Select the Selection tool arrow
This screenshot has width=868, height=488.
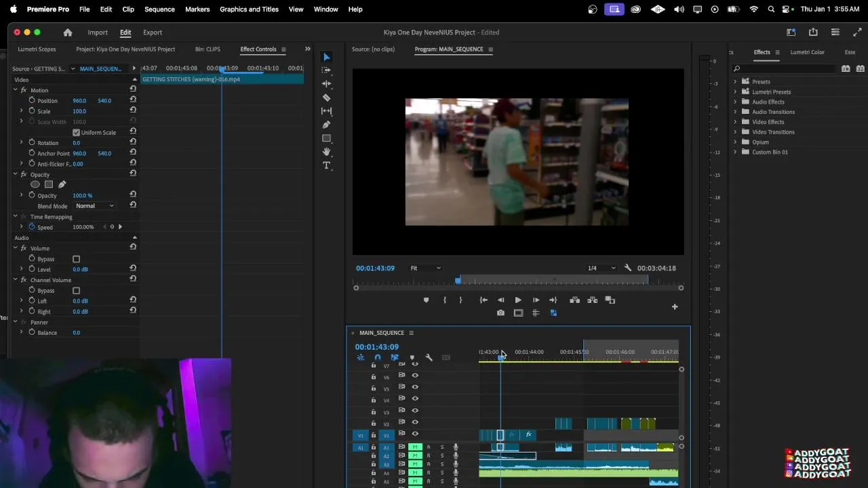pyautogui.click(x=326, y=57)
